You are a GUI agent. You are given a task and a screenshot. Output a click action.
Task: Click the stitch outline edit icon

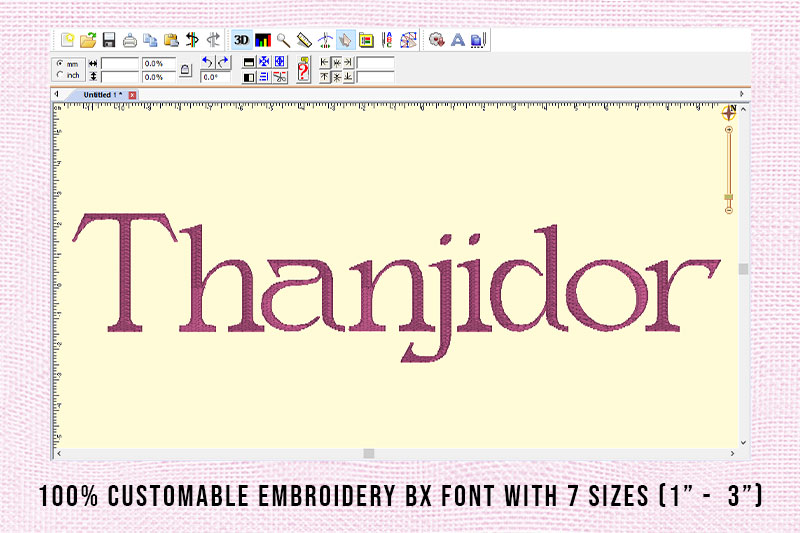click(x=408, y=40)
